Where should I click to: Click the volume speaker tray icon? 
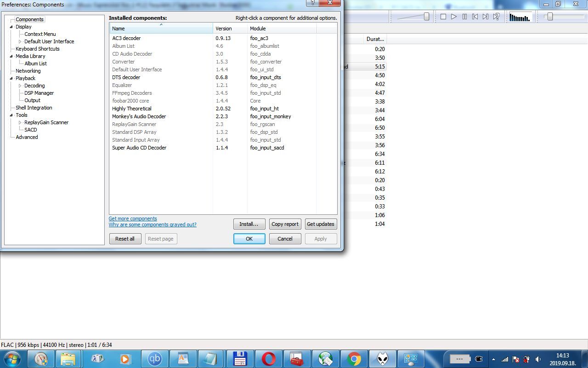(x=538, y=359)
